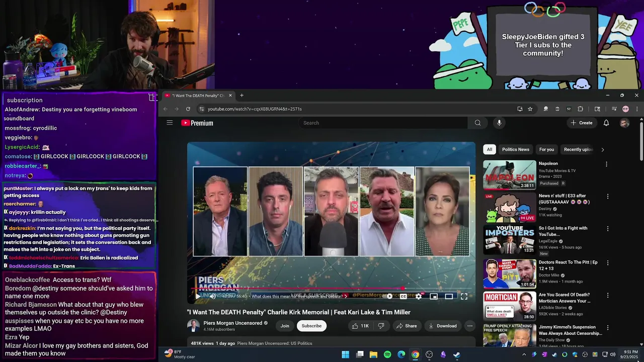Click the Subscribe button
Screen dimensions: 644x362
311,326
